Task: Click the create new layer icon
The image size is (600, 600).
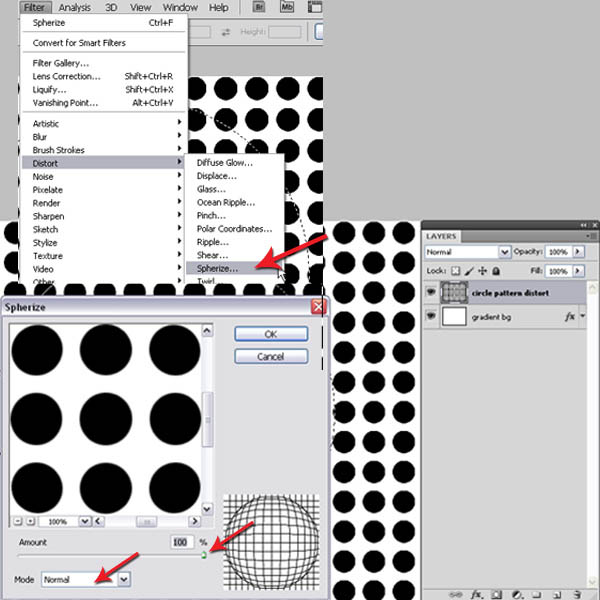Action: 557,593
